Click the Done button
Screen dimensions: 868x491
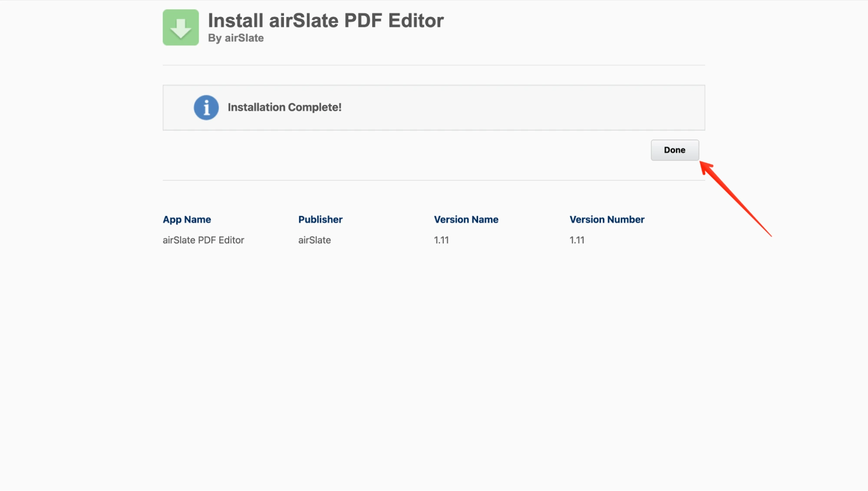(x=675, y=150)
